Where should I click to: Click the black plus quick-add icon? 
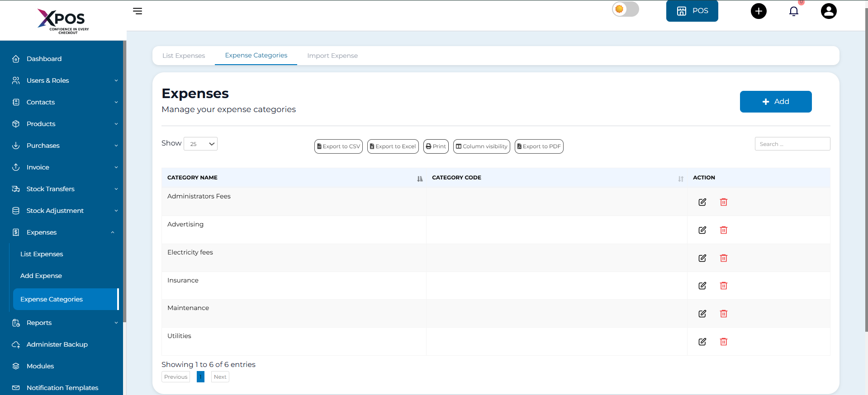[x=759, y=11]
